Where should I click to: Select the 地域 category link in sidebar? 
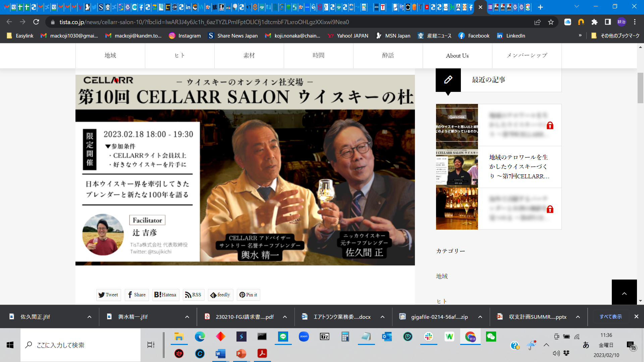point(442,276)
